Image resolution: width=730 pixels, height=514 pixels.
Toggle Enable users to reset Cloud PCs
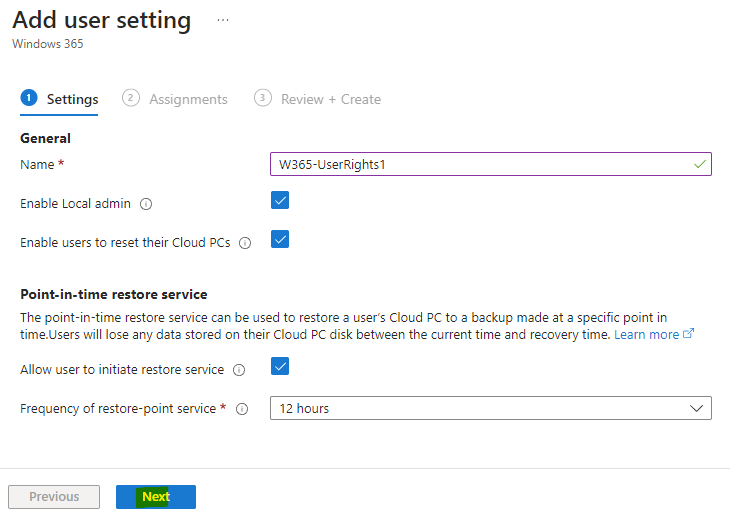click(280, 239)
